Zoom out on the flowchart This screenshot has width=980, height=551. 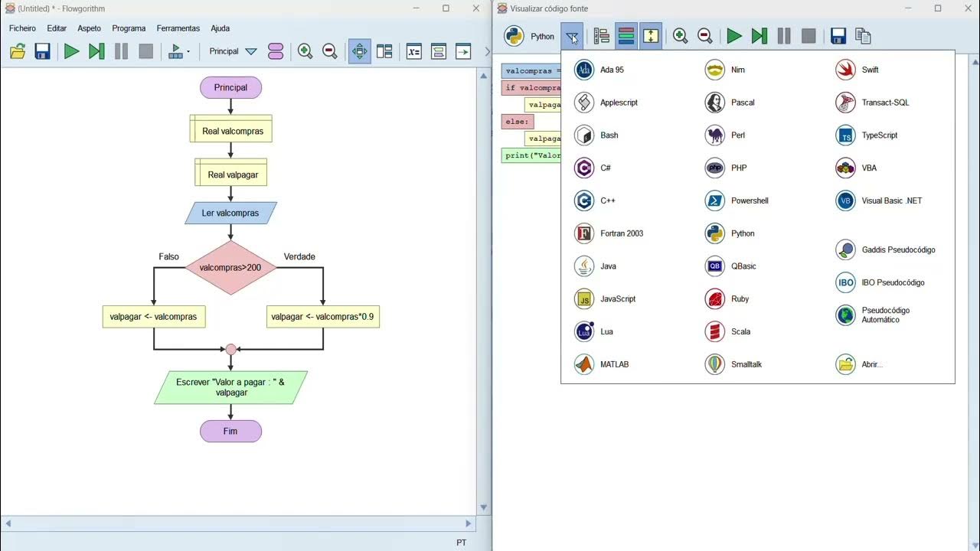click(x=330, y=51)
